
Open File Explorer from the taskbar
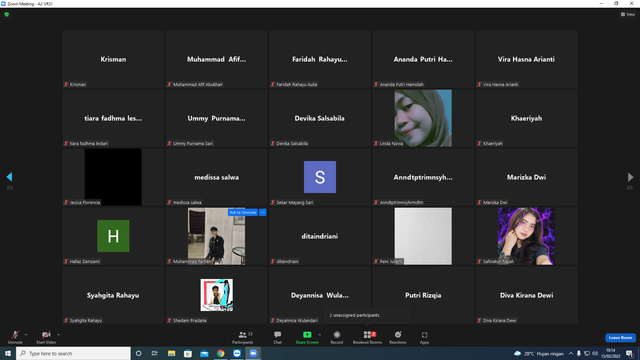click(171, 353)
